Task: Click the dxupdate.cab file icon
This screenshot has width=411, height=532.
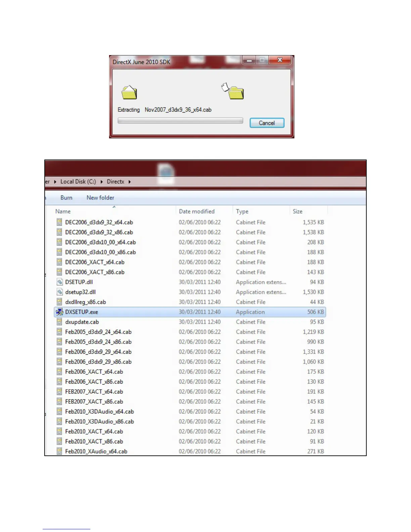Action: [x=59, y=322]
